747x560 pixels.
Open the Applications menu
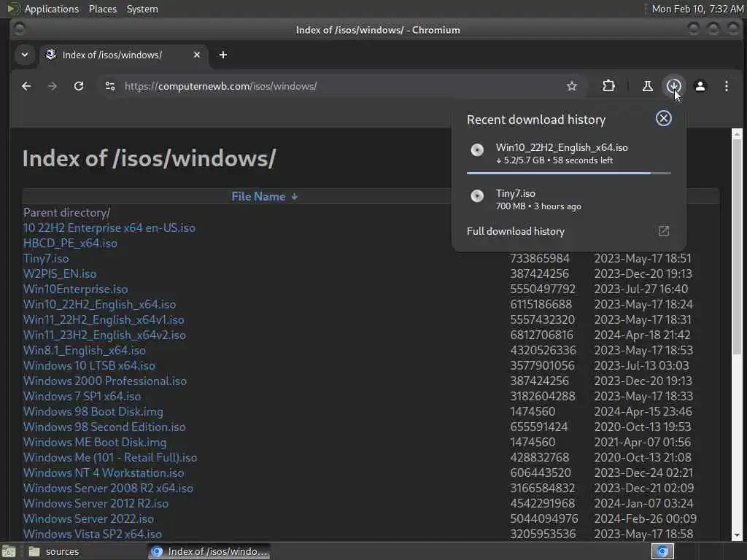click(x=52, y=9)
